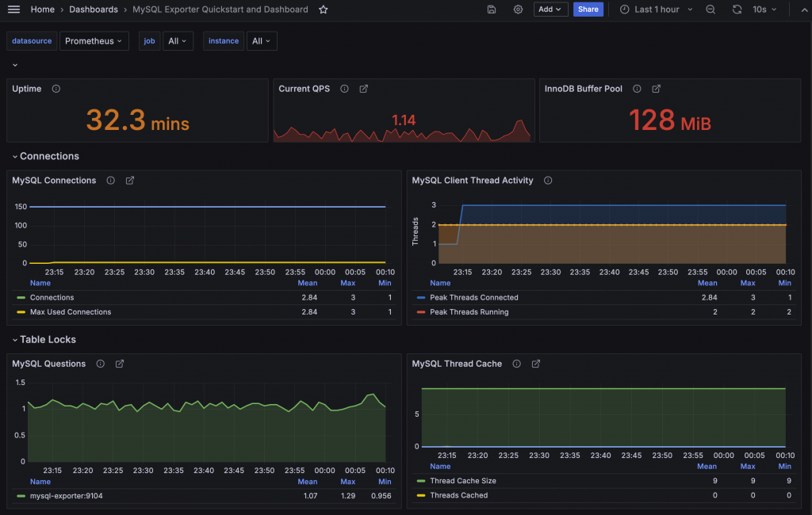Star this dashboard as favorite

point(324,10)
